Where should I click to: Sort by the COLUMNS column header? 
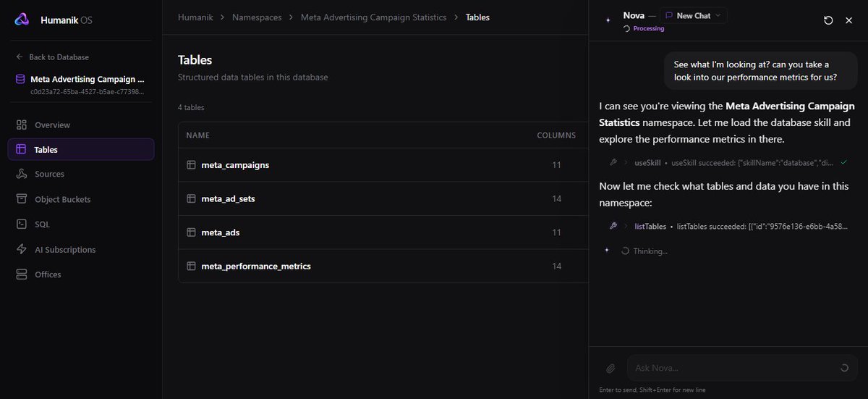(556, 135)
